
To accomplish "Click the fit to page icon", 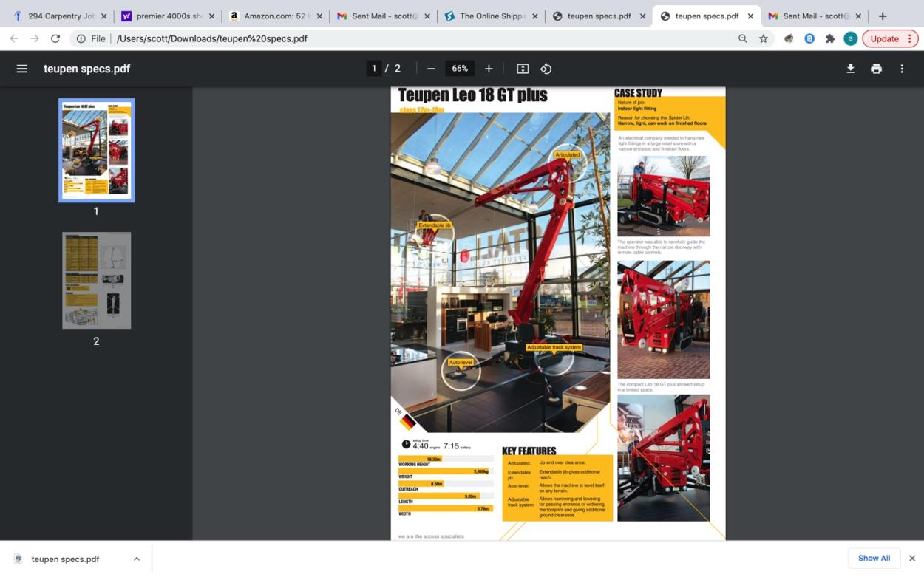I will coord(523,69).
